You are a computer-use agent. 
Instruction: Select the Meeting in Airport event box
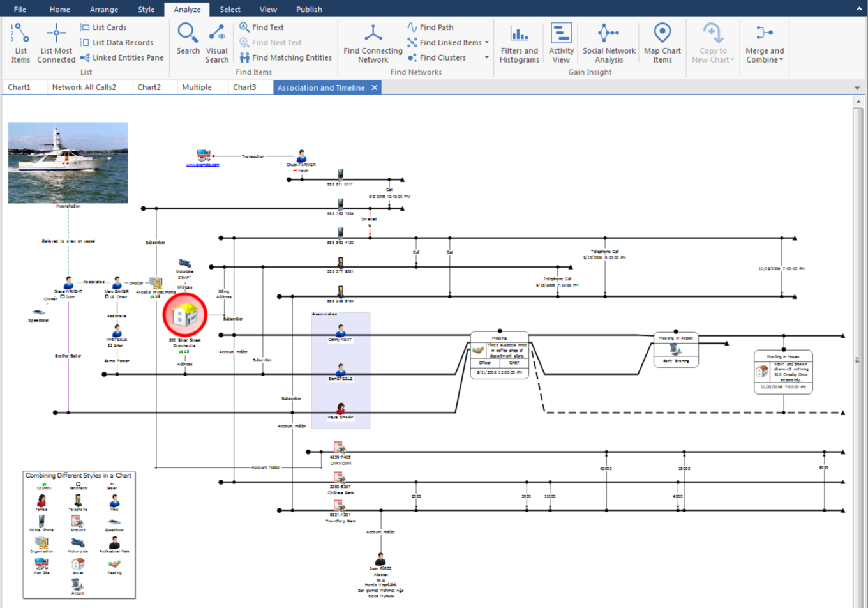[676, 349]
